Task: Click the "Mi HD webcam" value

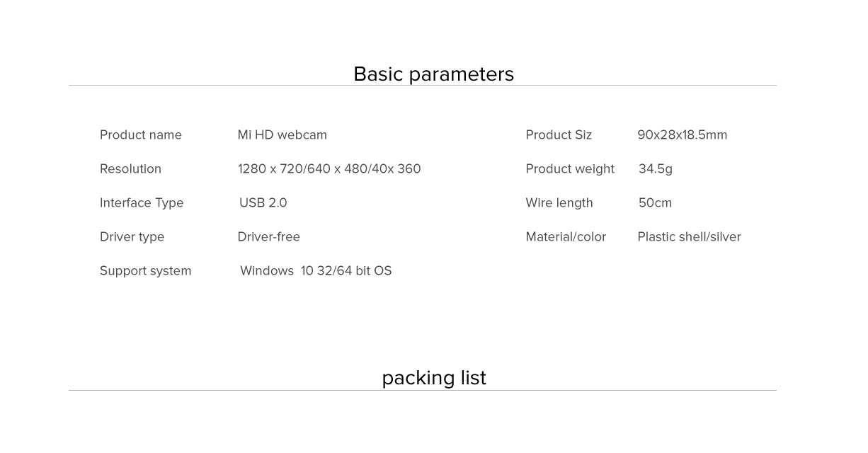Action: (x=282, y=135)
